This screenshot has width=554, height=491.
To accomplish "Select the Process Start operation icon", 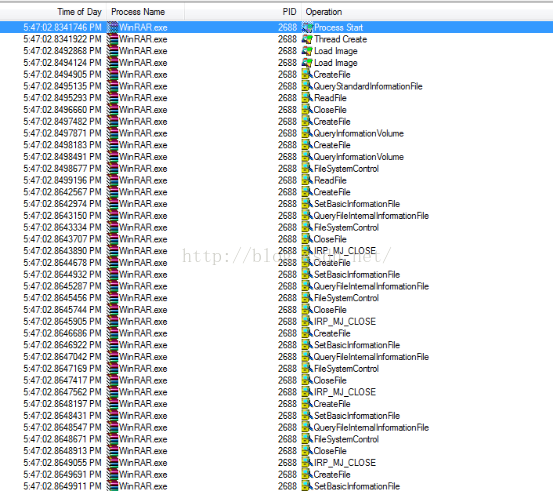I will pyautogui.click(x=307, y=27).
